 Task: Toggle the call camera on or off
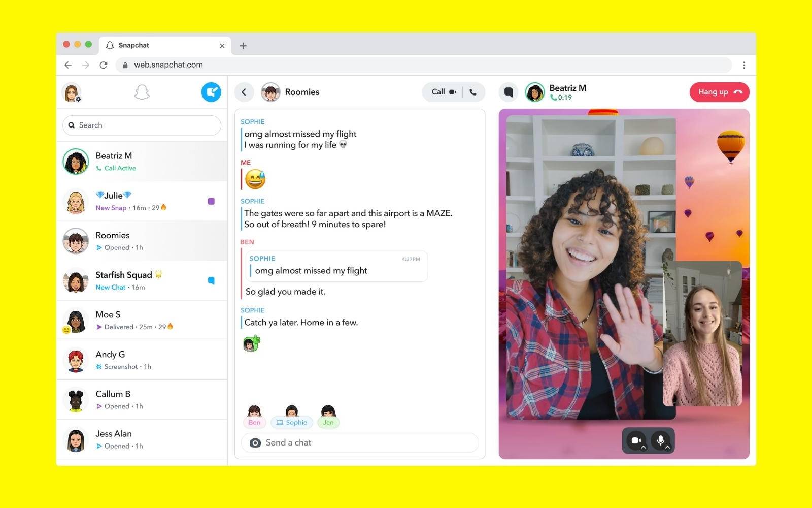point(635,440)
